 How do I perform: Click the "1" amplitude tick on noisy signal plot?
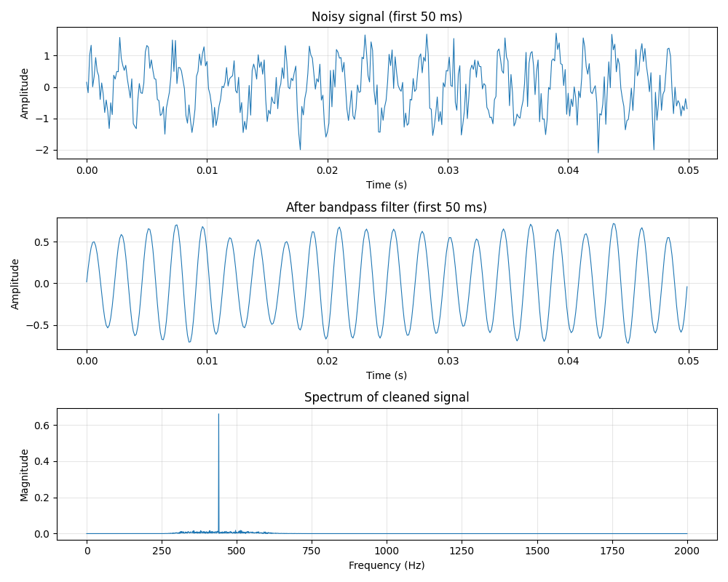pos(47,56)
